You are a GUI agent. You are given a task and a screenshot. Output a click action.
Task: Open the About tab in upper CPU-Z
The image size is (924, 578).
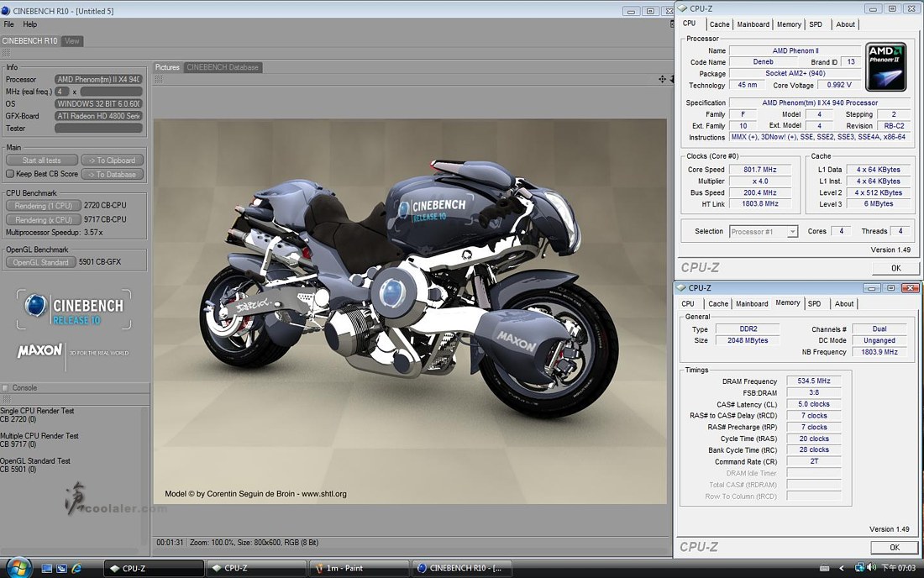(x=845, y=24)
